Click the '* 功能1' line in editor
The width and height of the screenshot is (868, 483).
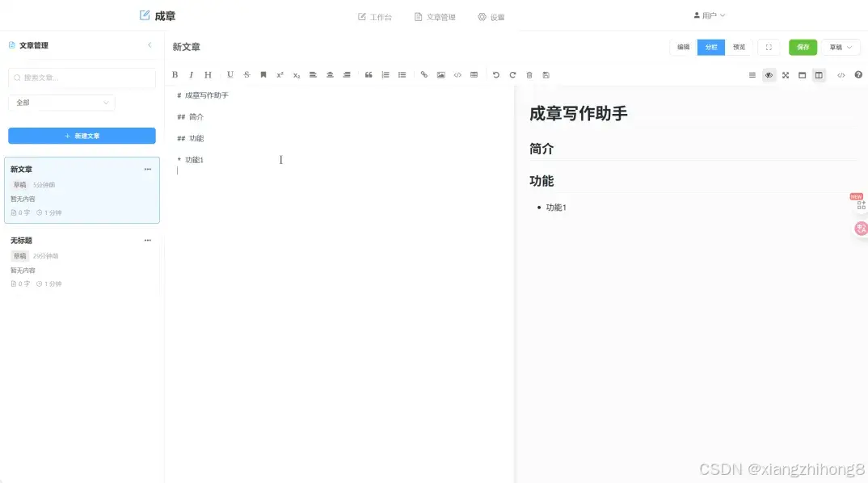(190, 160)
